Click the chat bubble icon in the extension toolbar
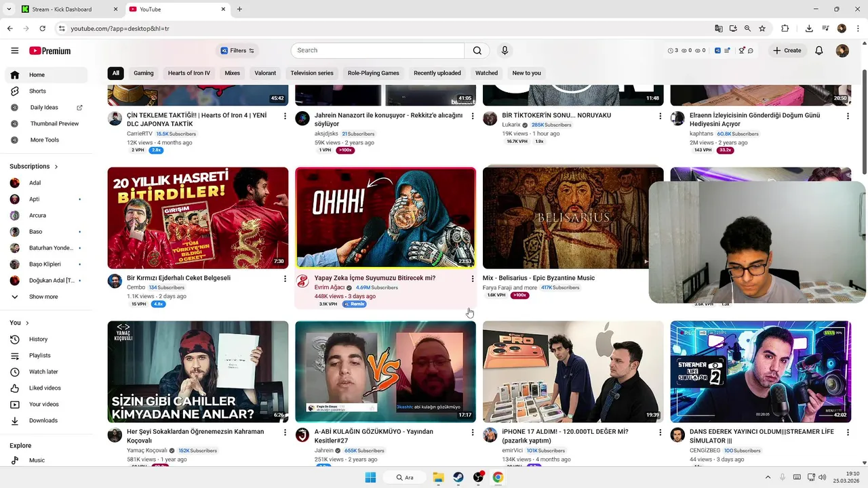The width and height of the screenshot is (868, 488). (751, 51)
